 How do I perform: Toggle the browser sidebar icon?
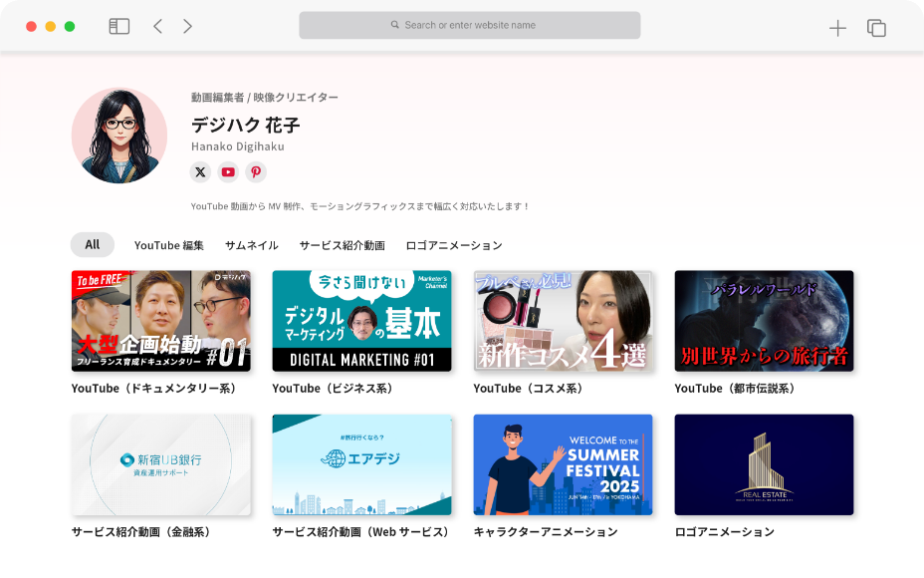point(119,27)
